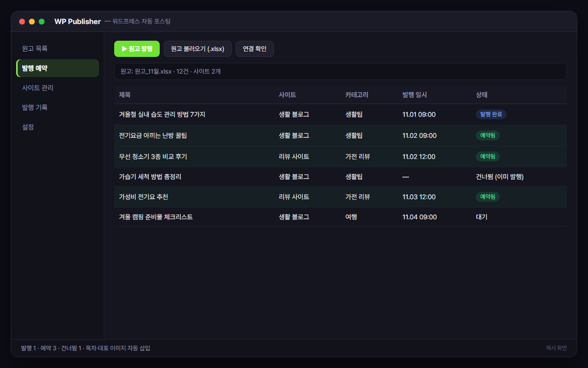
Task: Click the 상태 column header
Action: 482,95
